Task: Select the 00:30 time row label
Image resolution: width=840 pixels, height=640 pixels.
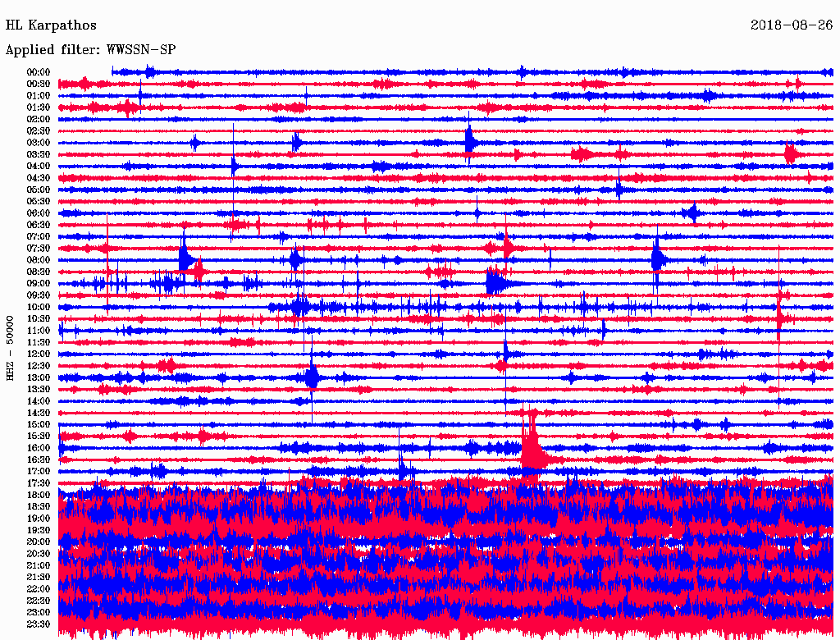Action: click(x=39, y=85)
